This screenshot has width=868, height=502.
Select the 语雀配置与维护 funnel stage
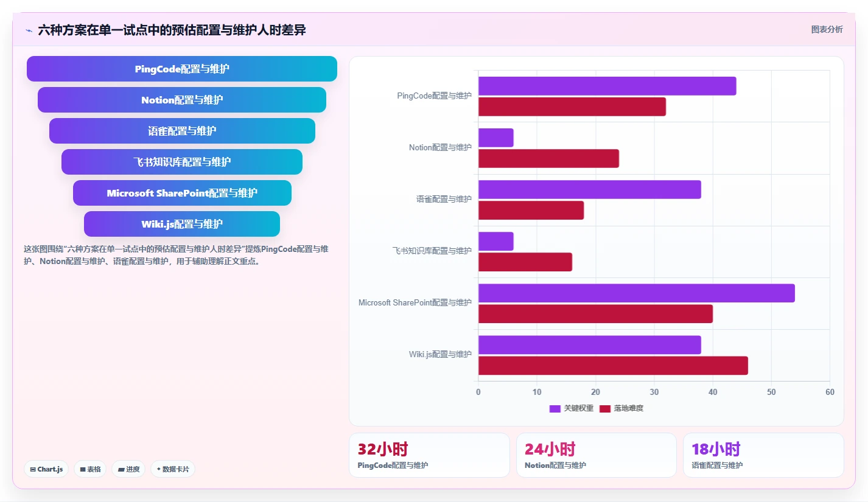pyautogui.click(x=182, y=131)
